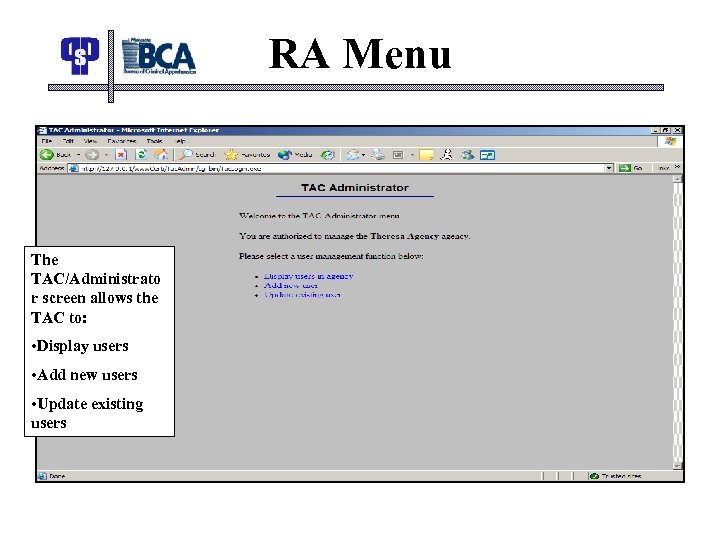
Task: Click the Links toolbar label
Action: [x=663, y=168]
